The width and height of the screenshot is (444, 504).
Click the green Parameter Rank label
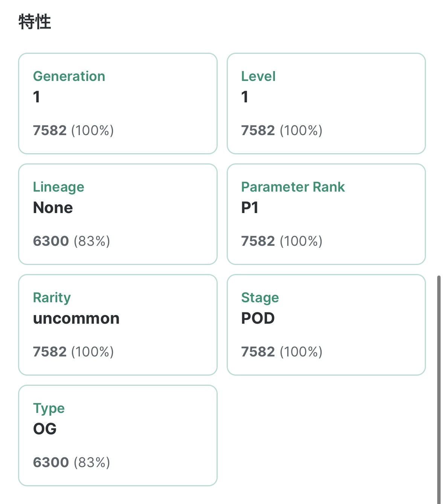coord(293,187)
